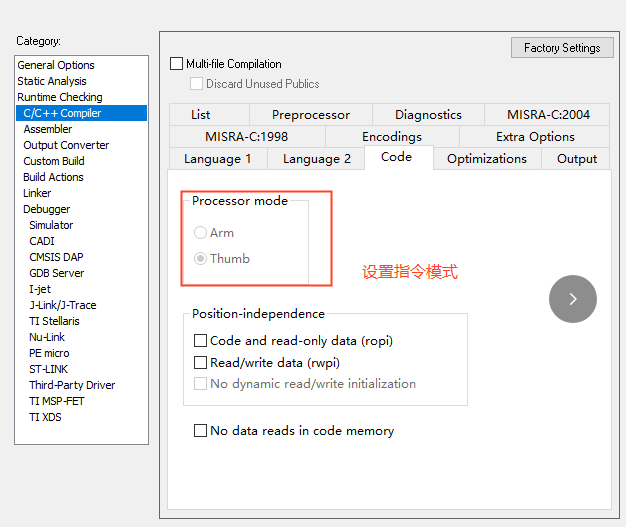Open the Extra Options tab

(x=535, y=137)
